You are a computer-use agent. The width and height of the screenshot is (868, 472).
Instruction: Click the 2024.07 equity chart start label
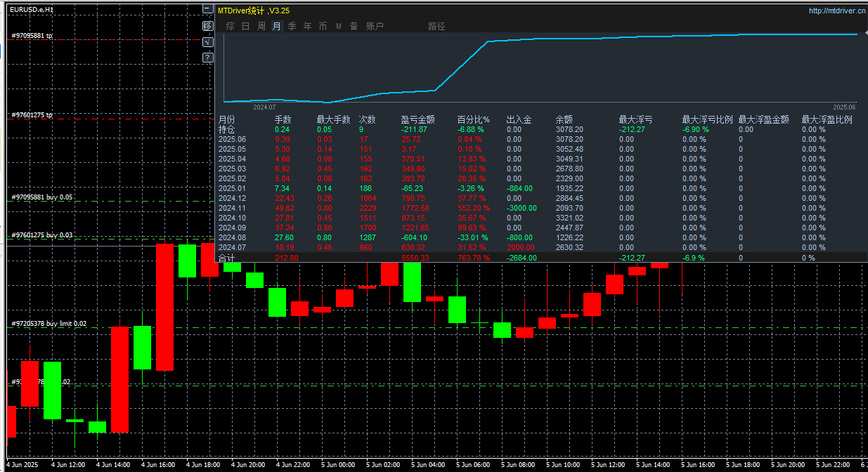[x=264, y=107]
